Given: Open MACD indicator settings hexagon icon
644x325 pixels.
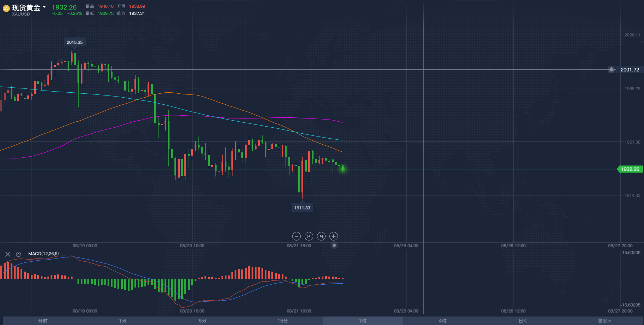Looking at the screenshot, I should coord(18,254).
